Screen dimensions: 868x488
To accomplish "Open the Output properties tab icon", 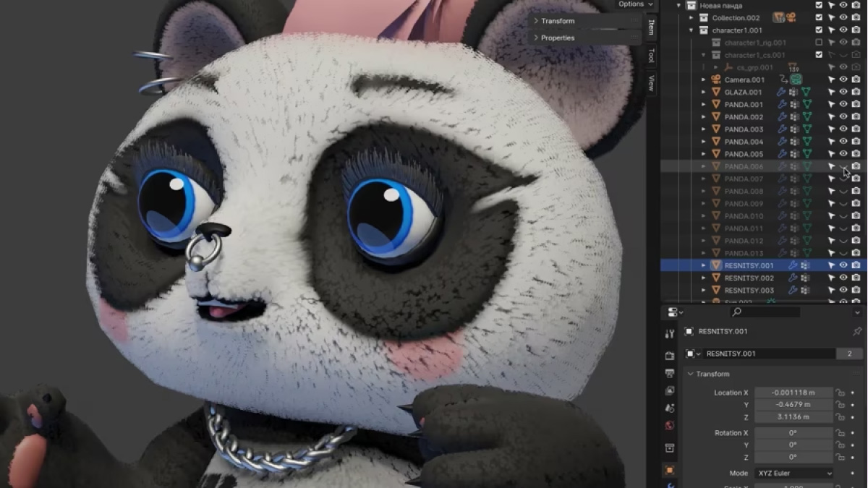I will (x=670, y=373).
